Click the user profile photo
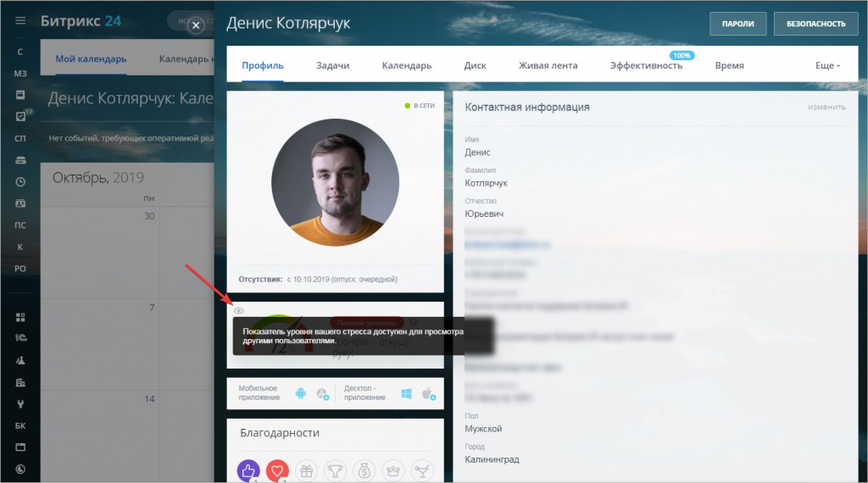The image size is (868, 483). tap(335, 182)
